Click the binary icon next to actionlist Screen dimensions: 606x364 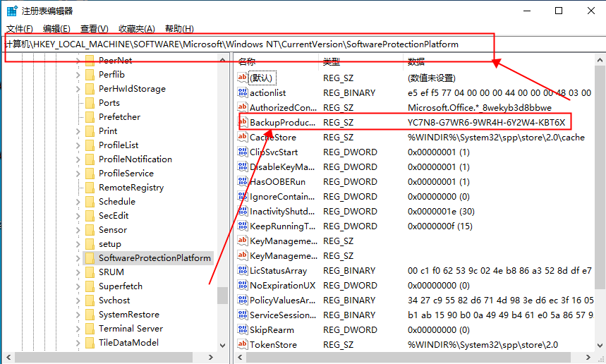coord(243,93)
